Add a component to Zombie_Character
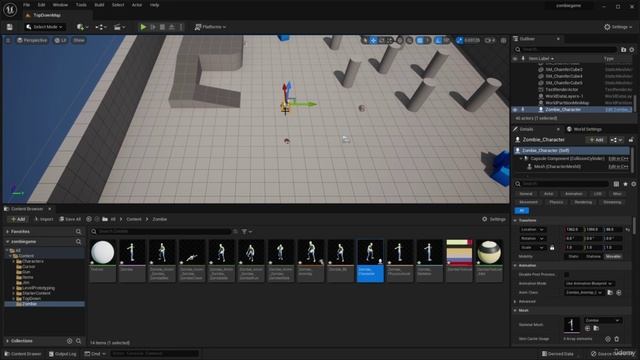 [596, 140]
